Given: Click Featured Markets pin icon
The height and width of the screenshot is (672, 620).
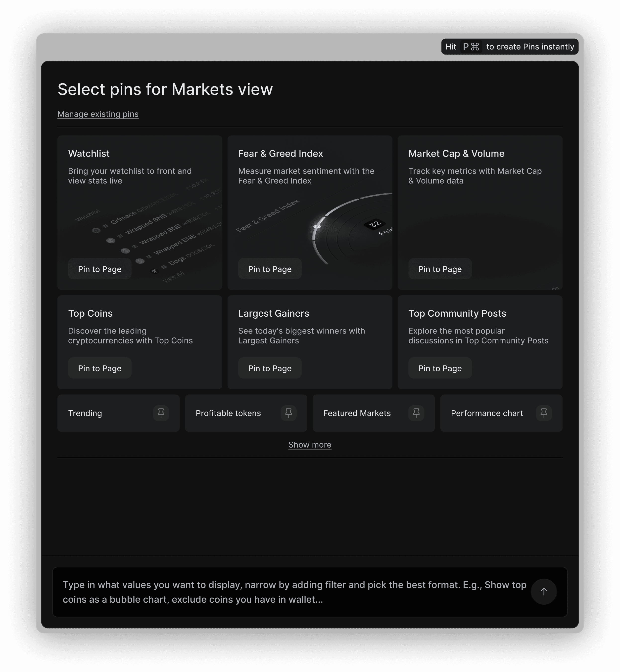Looking at the screenshot, I should pyautogui.click(x=416, y=413).
